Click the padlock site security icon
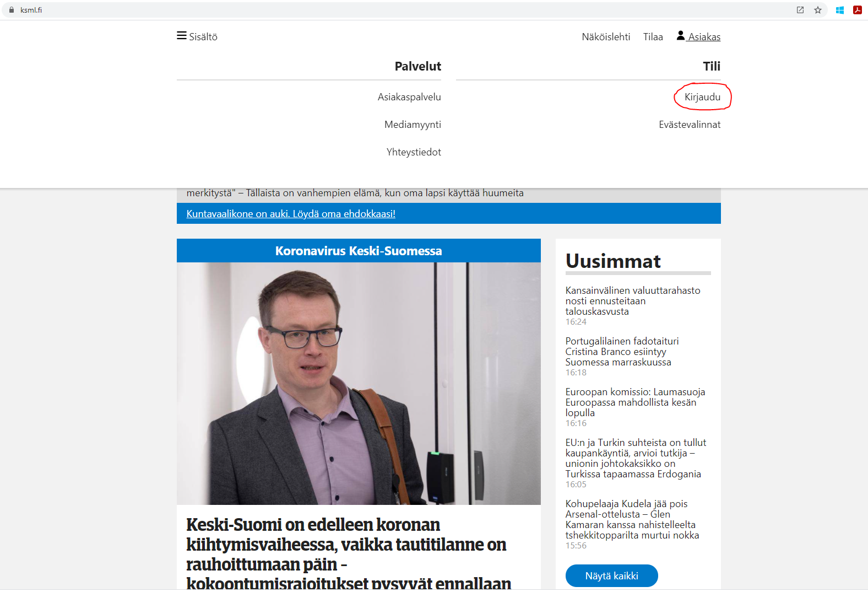 click(x=12, y=10)
